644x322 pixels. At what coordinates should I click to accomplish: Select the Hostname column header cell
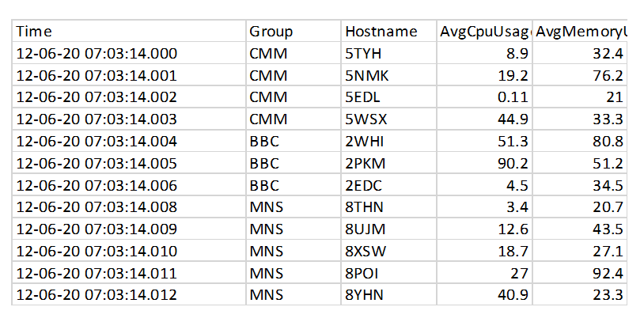coord(388,31)
